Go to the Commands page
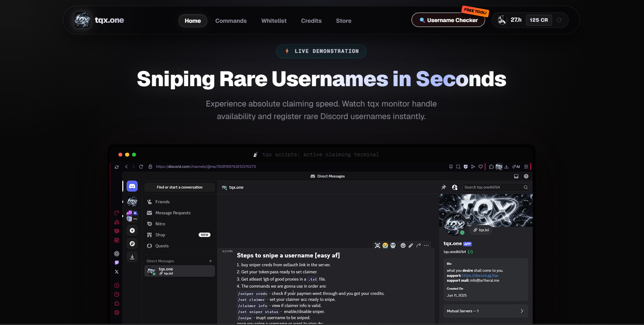The width and height of the screenshot is (644, 325). [x=231, y=21]
